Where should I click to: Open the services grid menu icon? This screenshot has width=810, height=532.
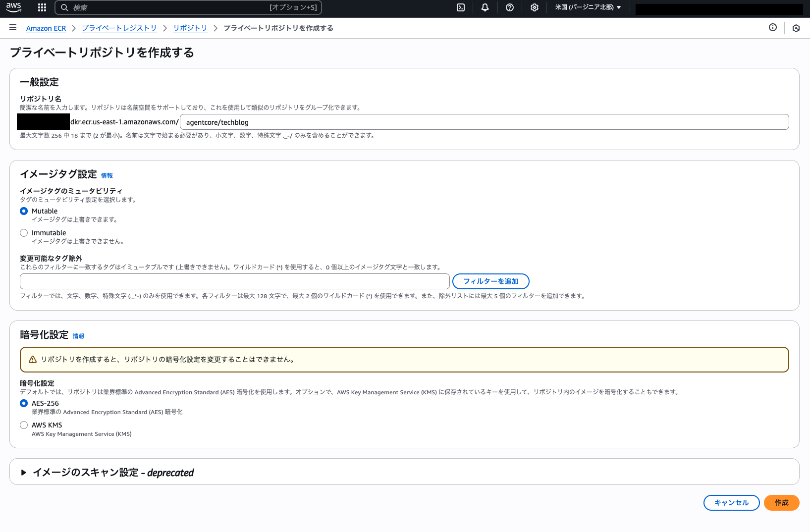pyautogui.click(x=42, y=7)
